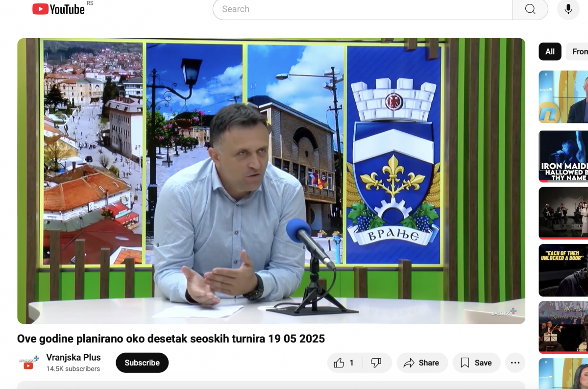Select the chip next to the All chip
This screenshot has width=588, height=389.
578,51
